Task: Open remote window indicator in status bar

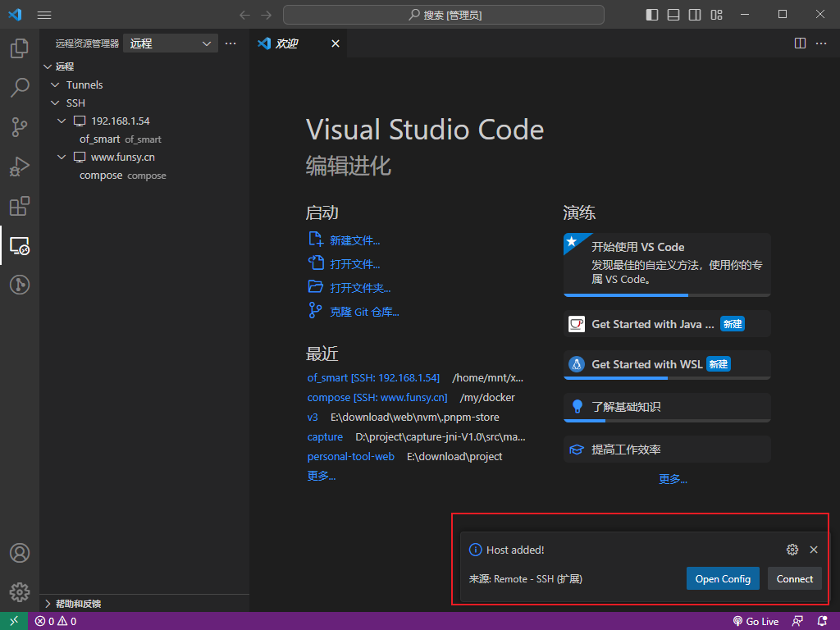Action: point(14,621)
